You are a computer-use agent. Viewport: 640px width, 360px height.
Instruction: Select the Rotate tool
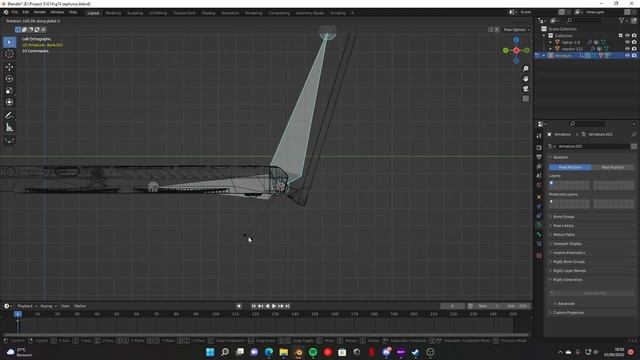click(x=9, y=78)
